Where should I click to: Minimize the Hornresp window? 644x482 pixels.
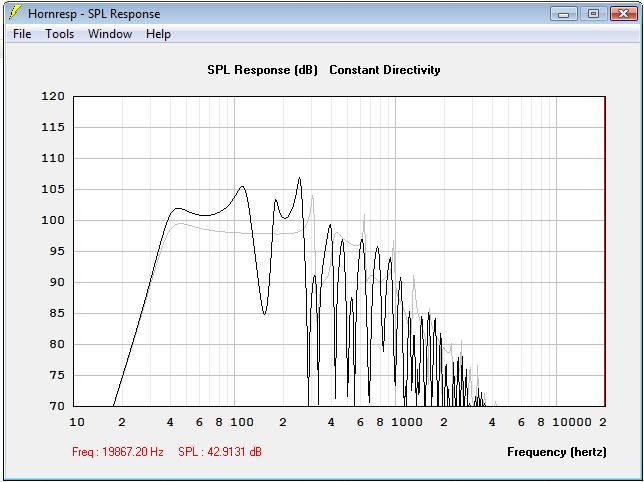point(564,14)
